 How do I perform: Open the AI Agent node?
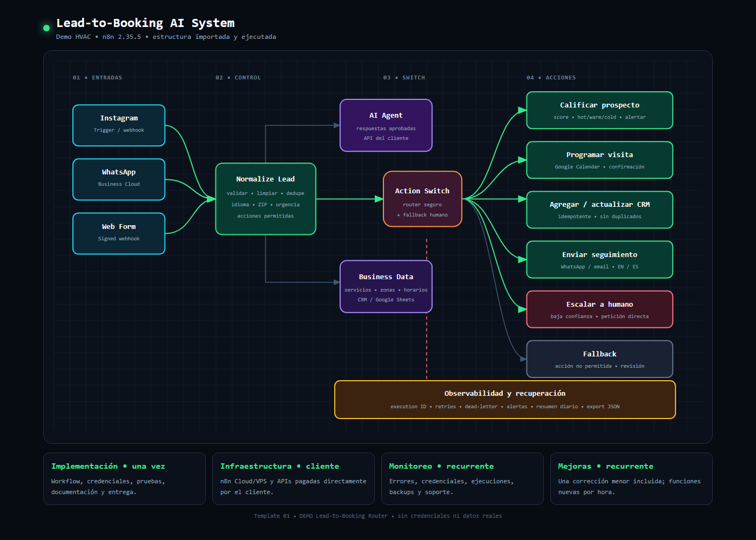(386, 125)
